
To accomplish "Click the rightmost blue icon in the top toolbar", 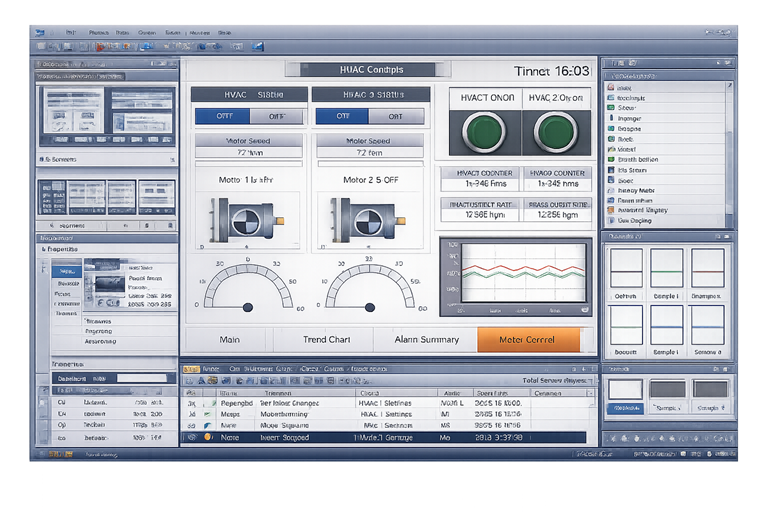I will point(258,46).
